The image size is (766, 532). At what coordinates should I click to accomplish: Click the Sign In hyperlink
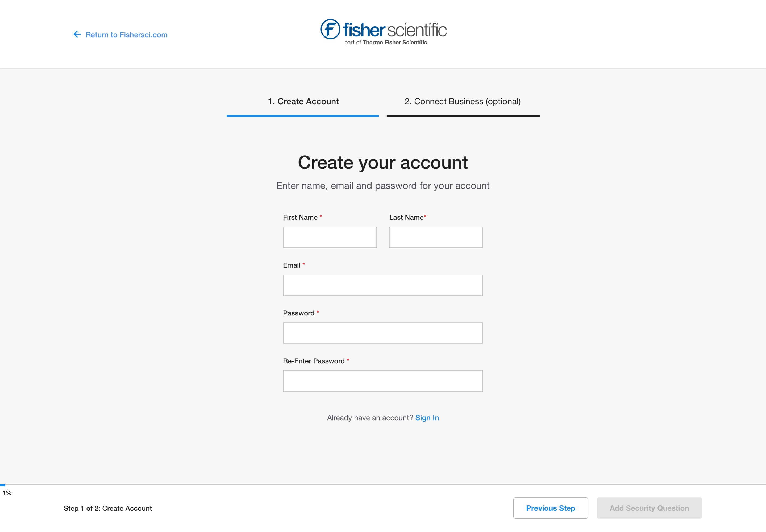point(427,417)
